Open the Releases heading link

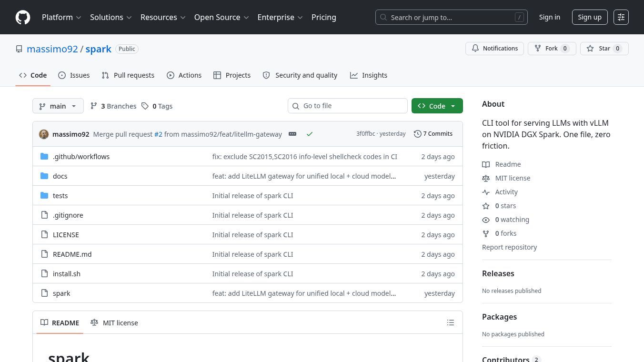[498, 273]
